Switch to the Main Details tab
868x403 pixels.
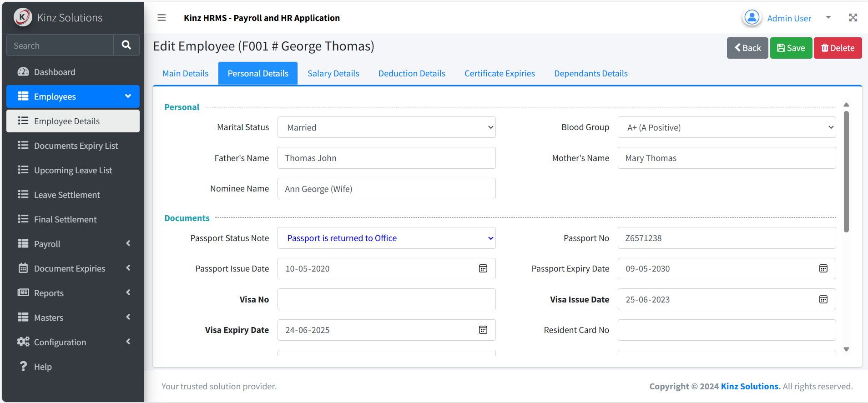186,74
